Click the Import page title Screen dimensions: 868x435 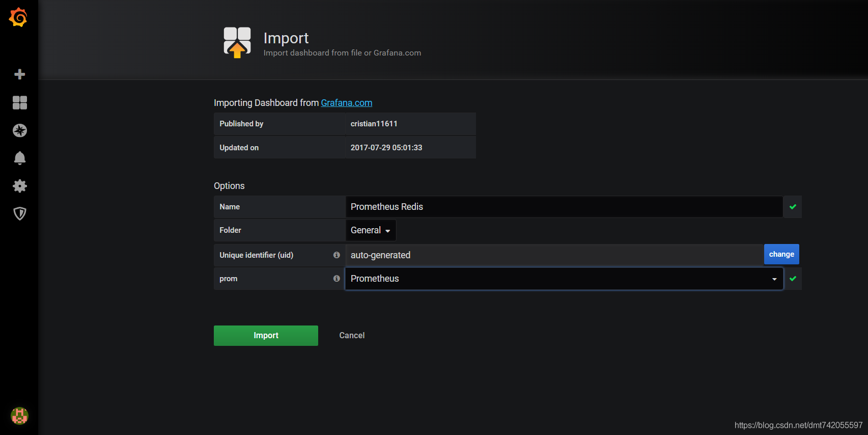pos(286,38)
